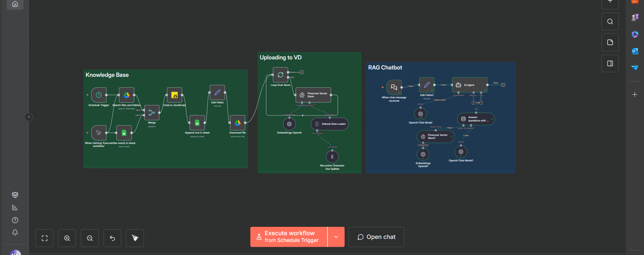Zoom in on the canvas
Viewport: 644px width, 255px height.
[67, 238]
